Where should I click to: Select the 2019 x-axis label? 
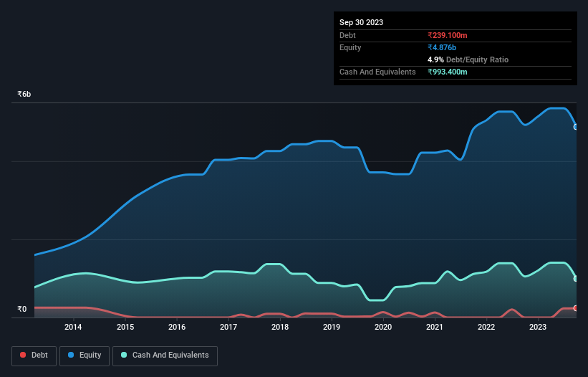[332, 327]
